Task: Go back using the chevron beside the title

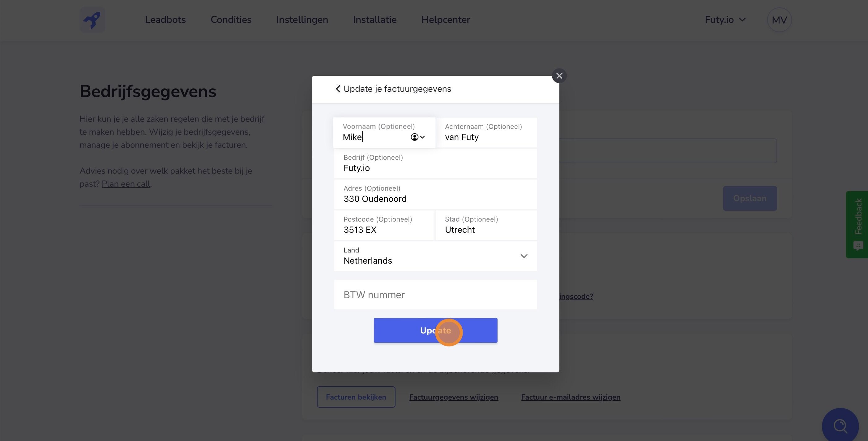Action: click(x=338, y=89)
